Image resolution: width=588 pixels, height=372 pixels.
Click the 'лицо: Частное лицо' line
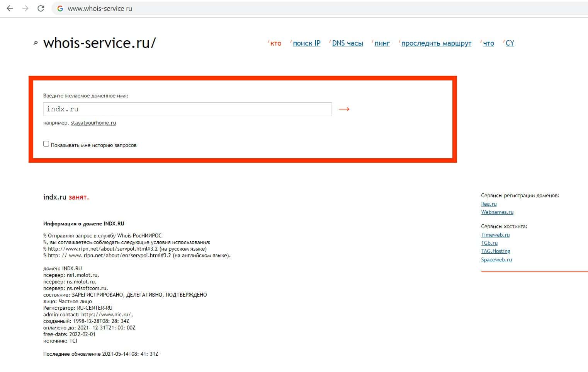68,301
